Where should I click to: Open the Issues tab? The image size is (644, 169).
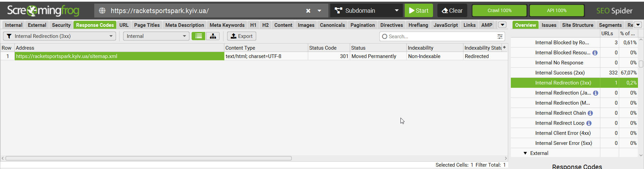pos(549,25)
